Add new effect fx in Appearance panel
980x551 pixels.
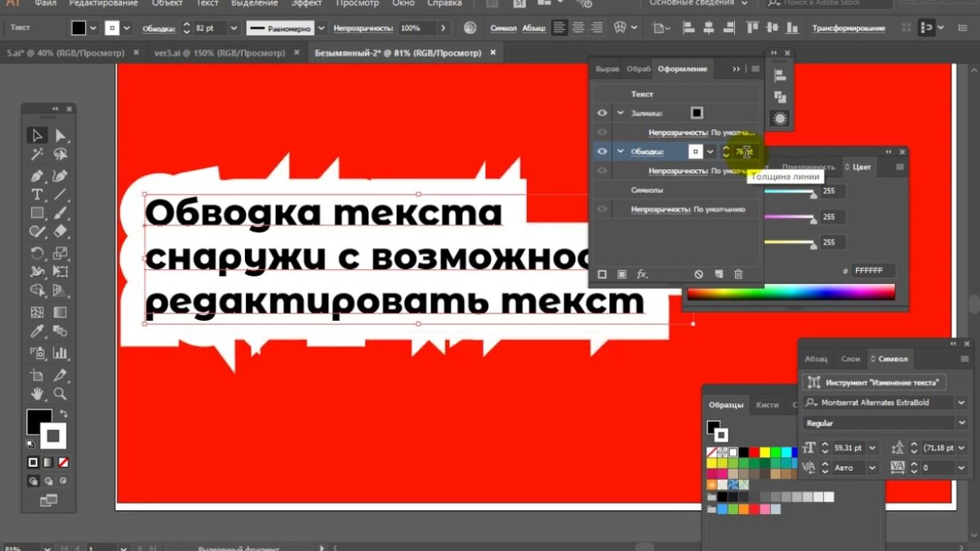(x=642, y=274)
